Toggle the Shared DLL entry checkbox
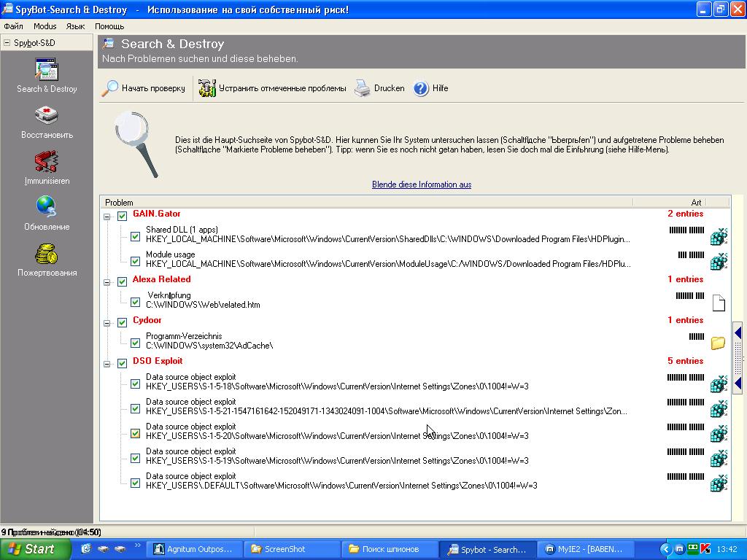 135,237
